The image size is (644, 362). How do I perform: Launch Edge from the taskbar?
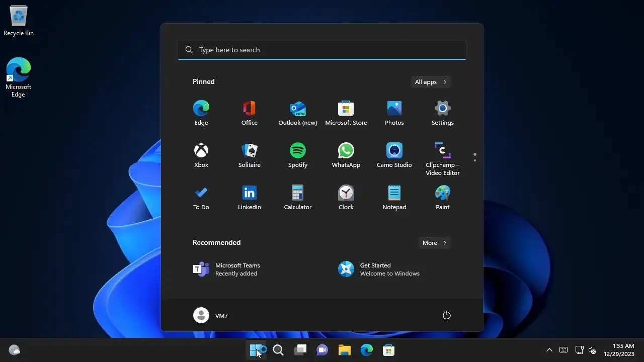pos(367,350)
